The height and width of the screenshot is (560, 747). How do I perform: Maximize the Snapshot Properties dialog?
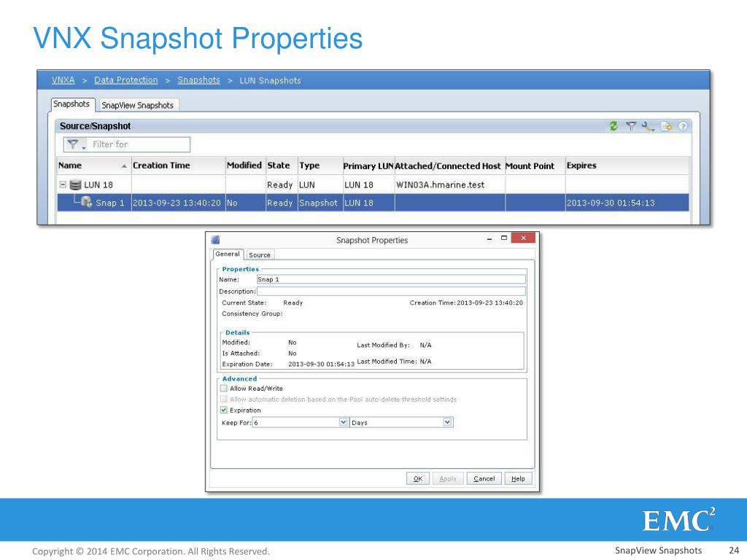click(503, 238)
